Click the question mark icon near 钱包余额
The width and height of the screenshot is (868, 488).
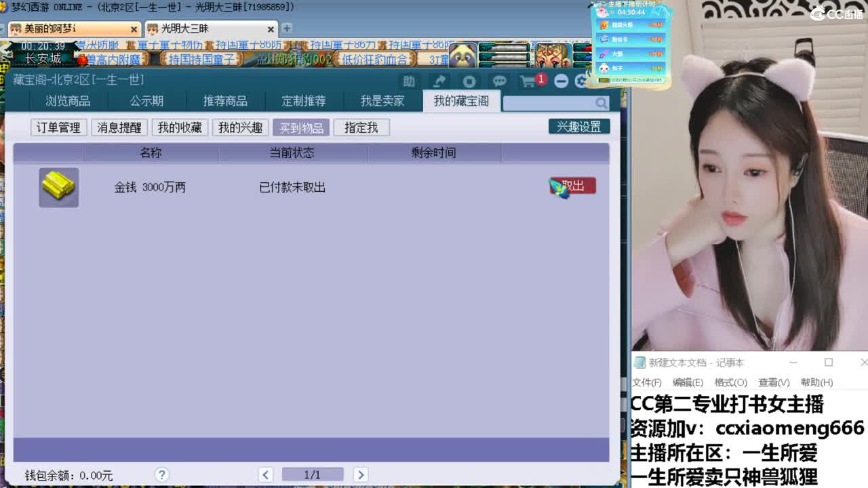(161, 474)
